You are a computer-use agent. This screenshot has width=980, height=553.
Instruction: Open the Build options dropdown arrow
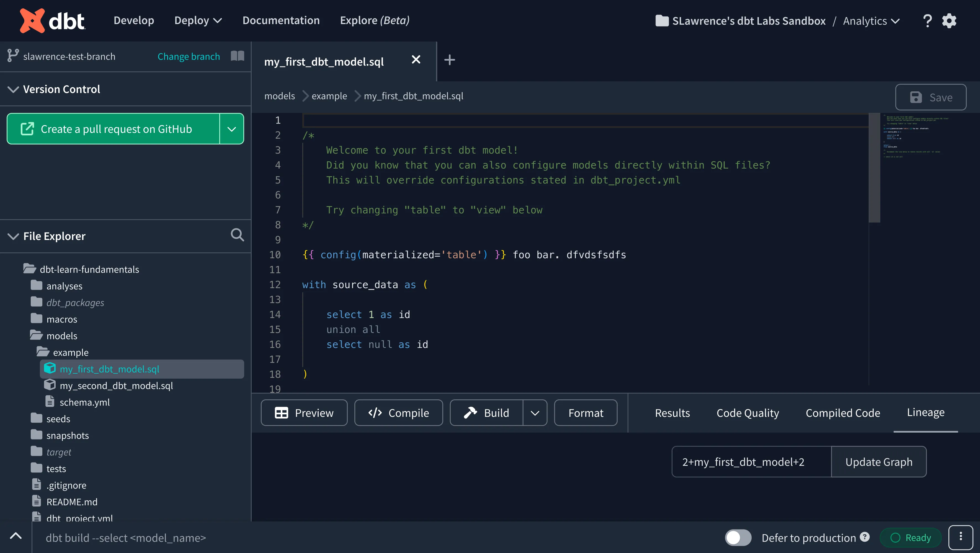coord(535,413)
